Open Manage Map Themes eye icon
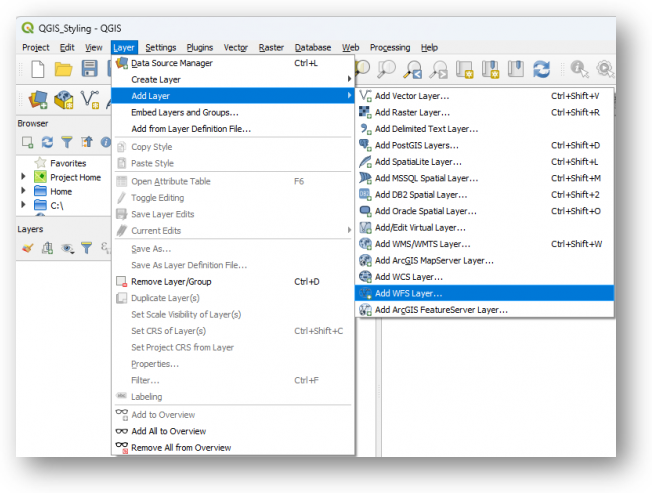 67,249
